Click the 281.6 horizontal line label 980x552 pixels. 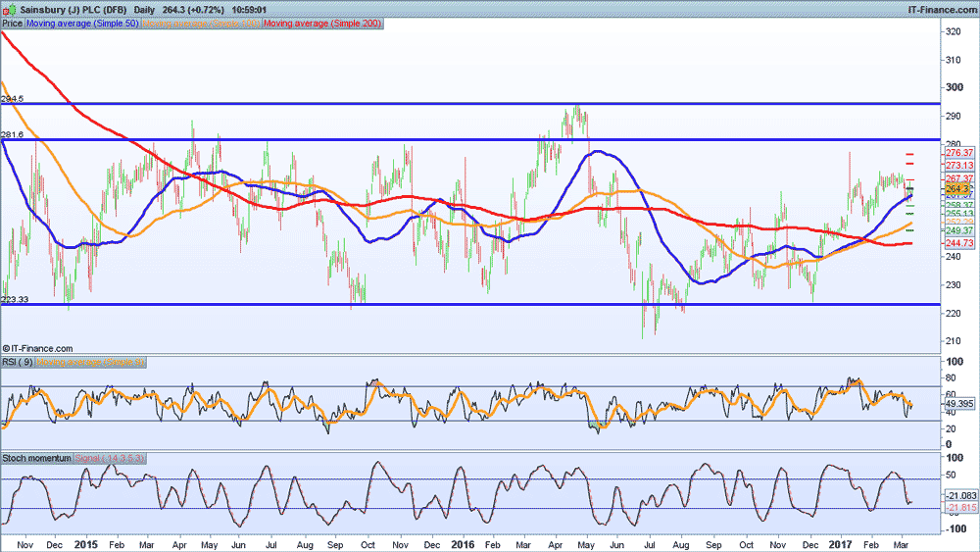click(x=13, y=134)
